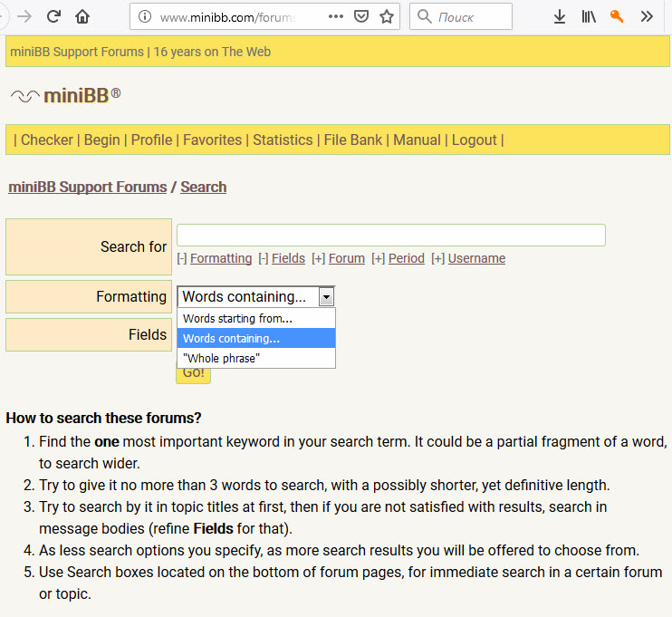Follow miniBB Support Forums breadcrumb link
The image size is (672, 617).
click(x=88, y=187)
